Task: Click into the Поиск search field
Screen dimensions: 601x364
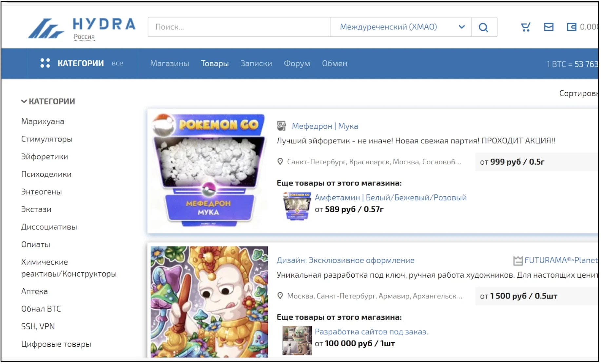Action: pyautogui.click(x=239, y=27)
